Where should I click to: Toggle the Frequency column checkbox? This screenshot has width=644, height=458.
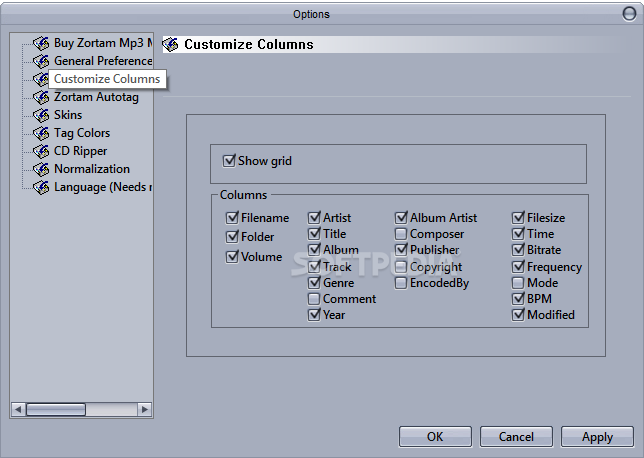518,267
